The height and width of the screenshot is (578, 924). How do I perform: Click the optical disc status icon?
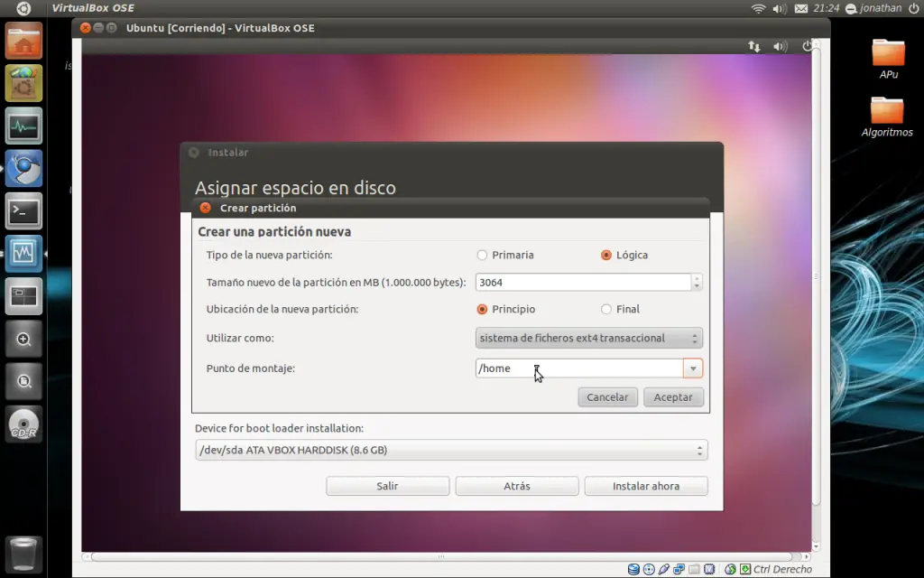tap(649, 569)
